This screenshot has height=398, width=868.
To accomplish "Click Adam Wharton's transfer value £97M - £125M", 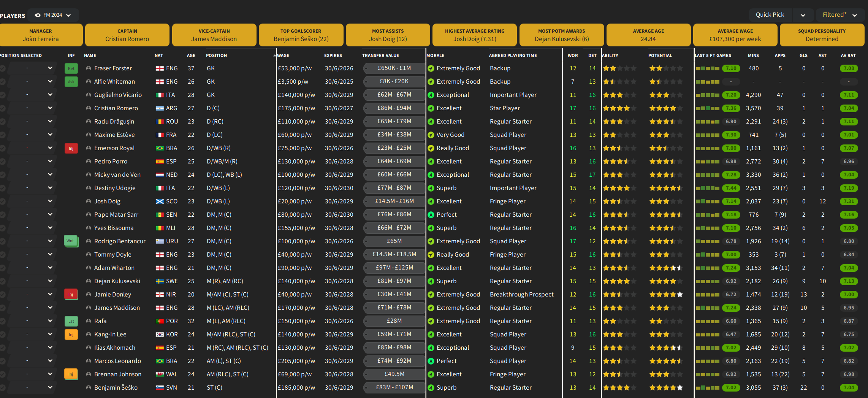I will [x=394, y=268].
